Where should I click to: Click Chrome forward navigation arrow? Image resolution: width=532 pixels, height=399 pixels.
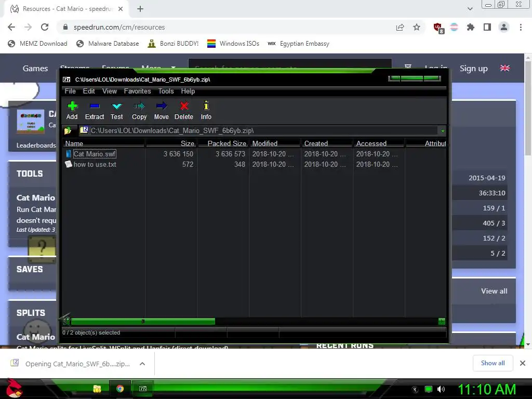coord(28,27)
